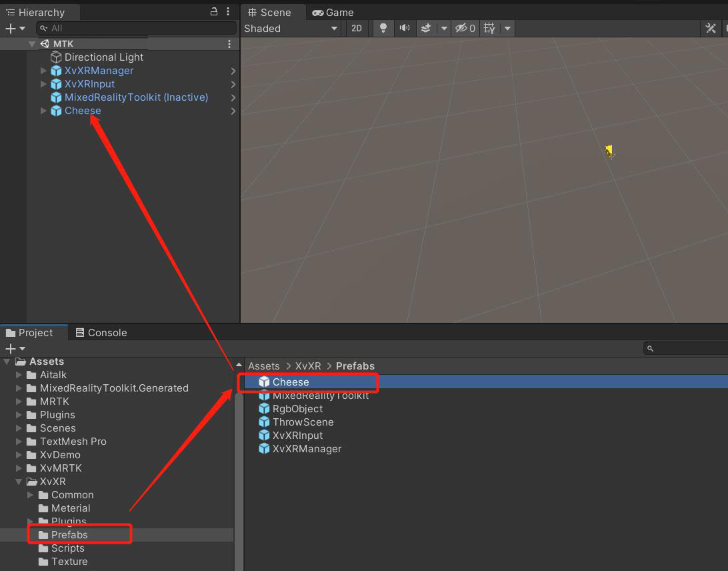
Task: Open XvXRInput prefab via right chevron
Action: (233, 85)
